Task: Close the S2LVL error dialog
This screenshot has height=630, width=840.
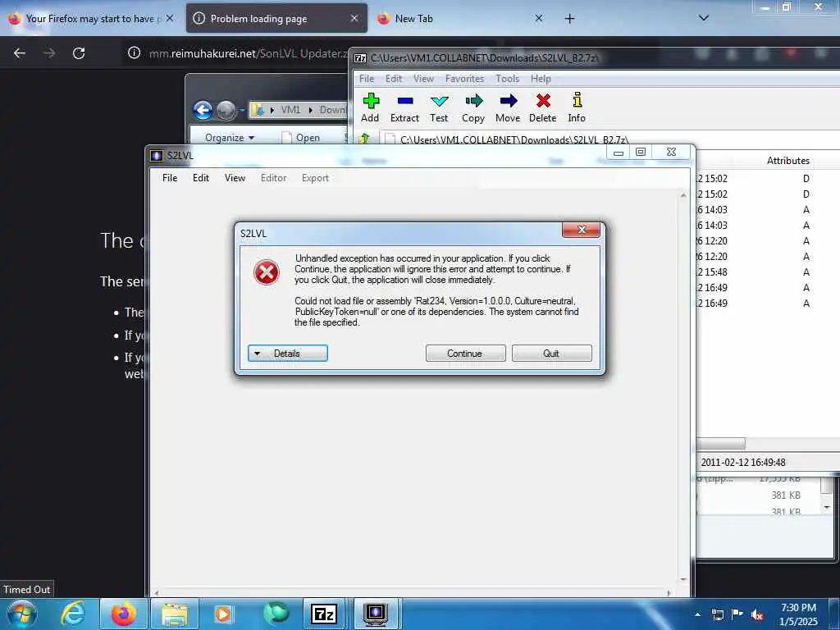Action: tap(582, 230)
